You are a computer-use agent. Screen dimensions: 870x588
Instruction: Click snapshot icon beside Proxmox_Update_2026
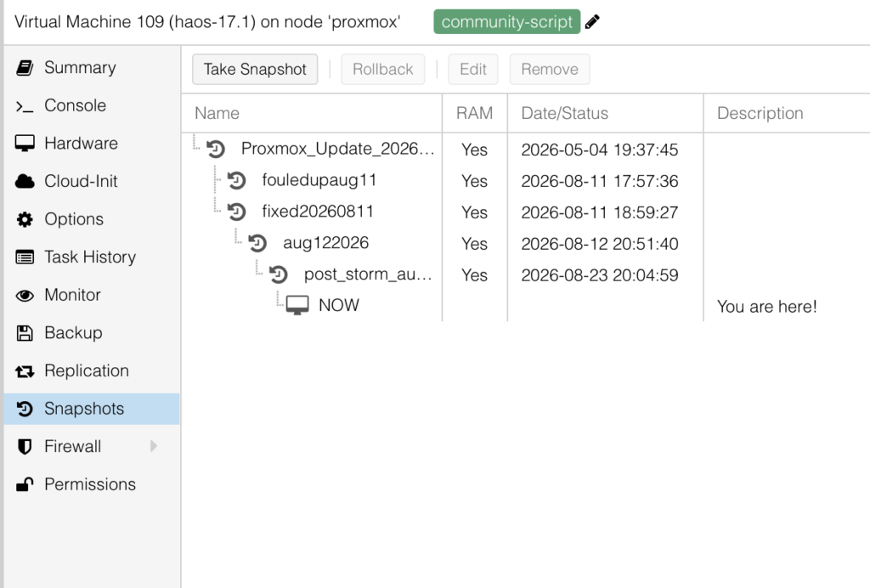click(x=215, y=149)
